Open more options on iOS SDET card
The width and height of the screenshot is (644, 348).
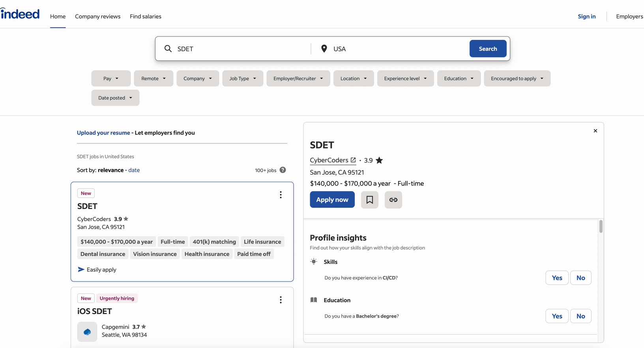pyautogui.click(x=281, y=300)
